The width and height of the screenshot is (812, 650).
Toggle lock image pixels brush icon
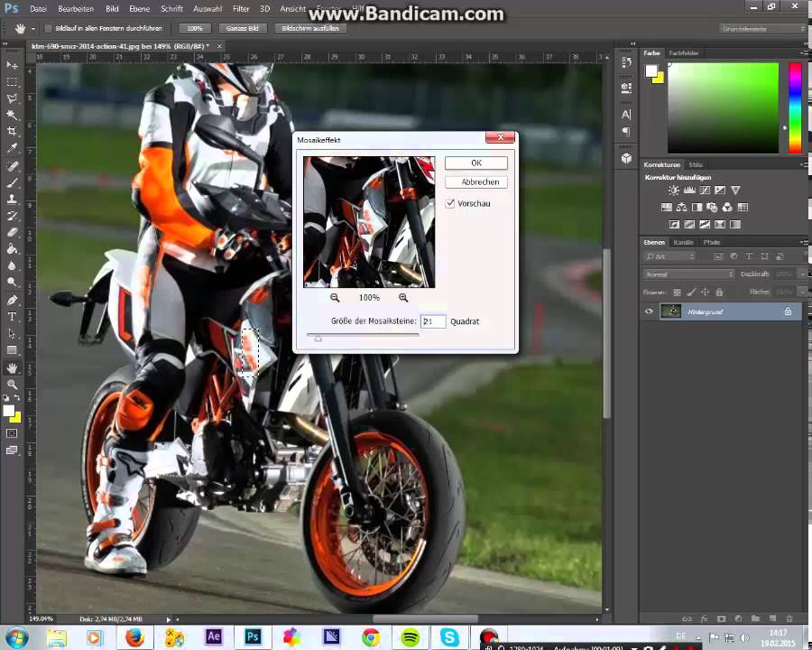(x=691, y=292)
